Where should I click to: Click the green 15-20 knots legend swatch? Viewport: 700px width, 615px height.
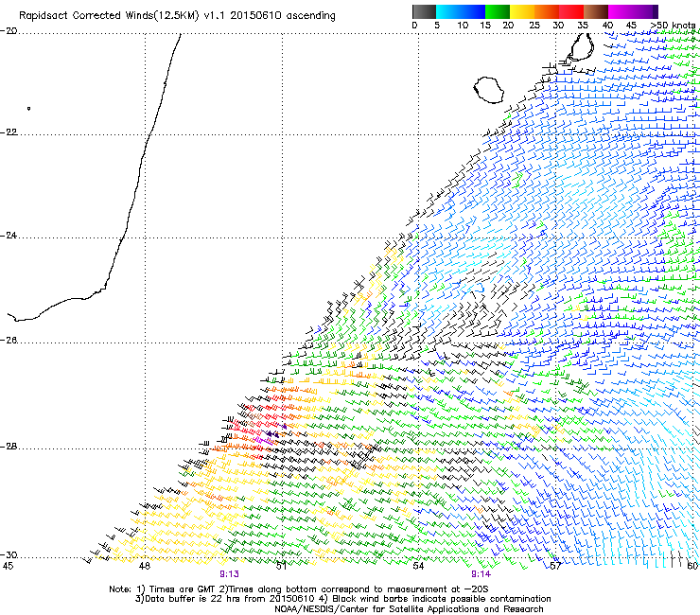pyautogui.click(x=498, y=11)
